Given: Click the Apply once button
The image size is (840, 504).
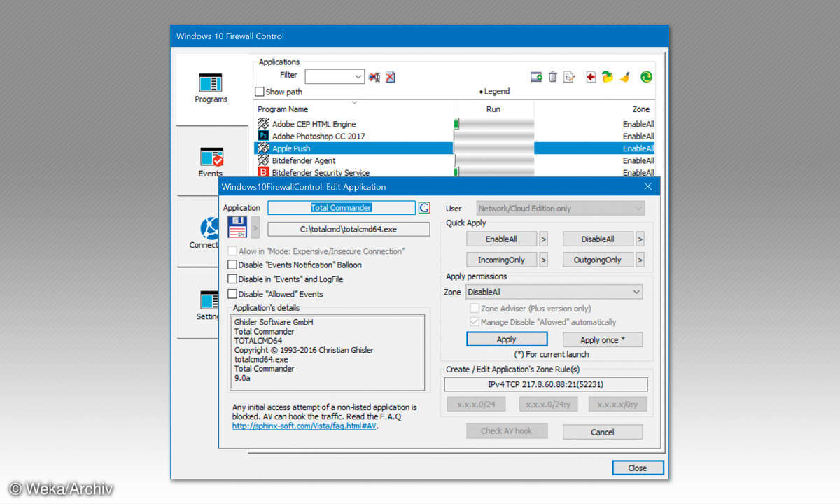Looking at the screenshot, I should pos(603,339).
